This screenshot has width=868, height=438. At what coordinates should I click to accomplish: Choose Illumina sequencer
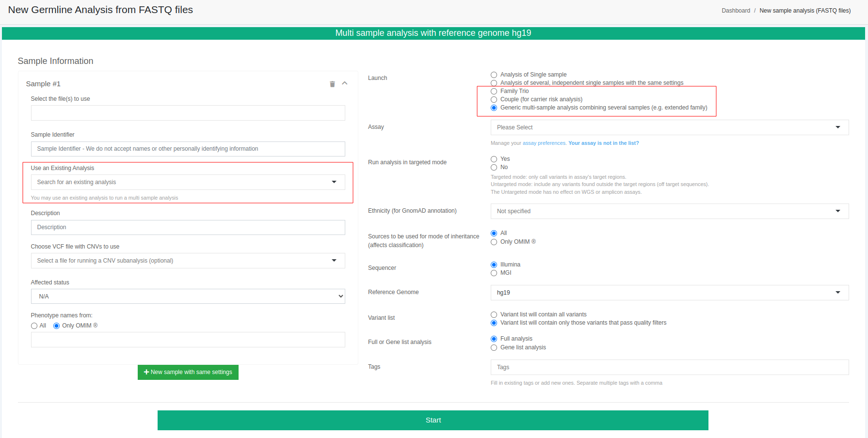tap(494, 265)
